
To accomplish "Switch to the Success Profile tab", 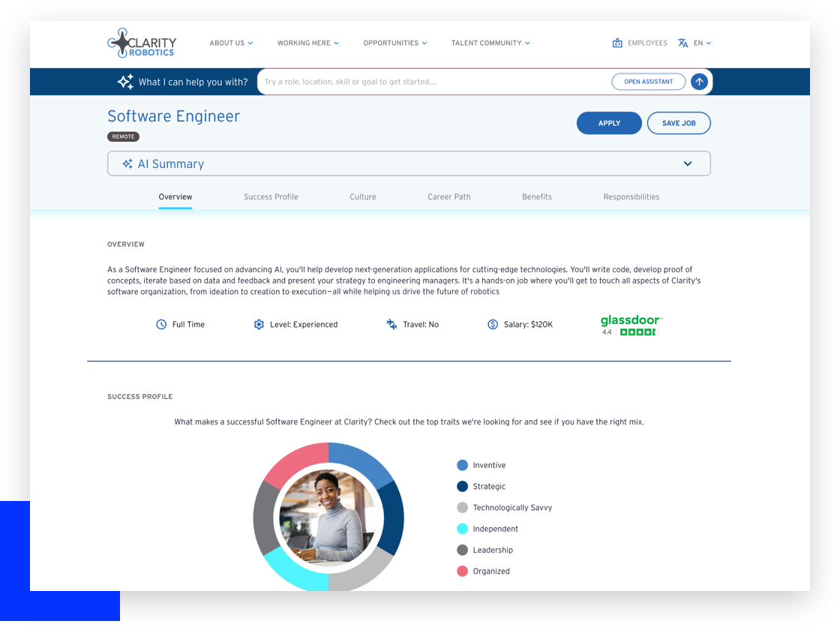I will [x=271, y=197].
